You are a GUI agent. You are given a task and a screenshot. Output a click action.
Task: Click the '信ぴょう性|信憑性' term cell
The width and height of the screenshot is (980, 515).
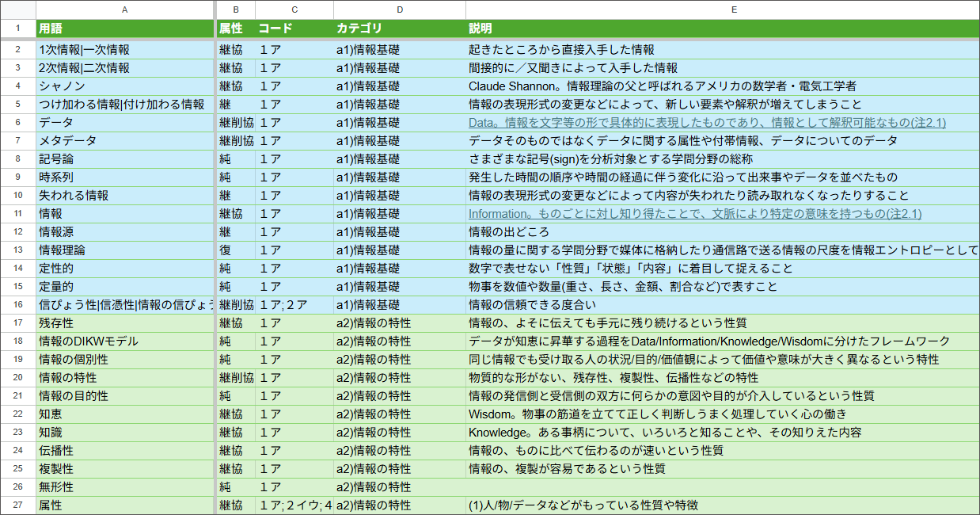pos(125,305)
